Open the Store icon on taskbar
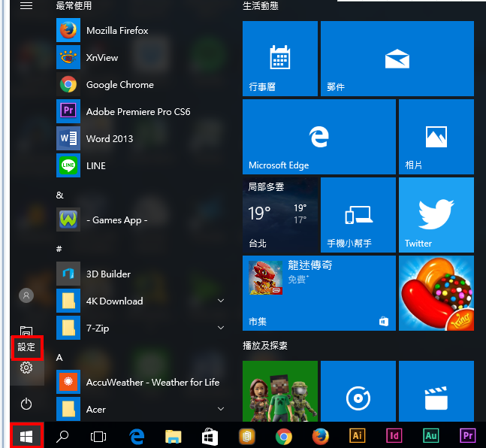486x448 pixels. 210,436
